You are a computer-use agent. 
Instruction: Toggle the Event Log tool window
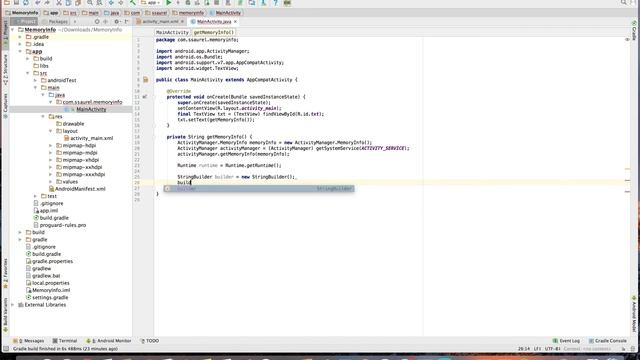pyautogui.click(x=566, y=341)
